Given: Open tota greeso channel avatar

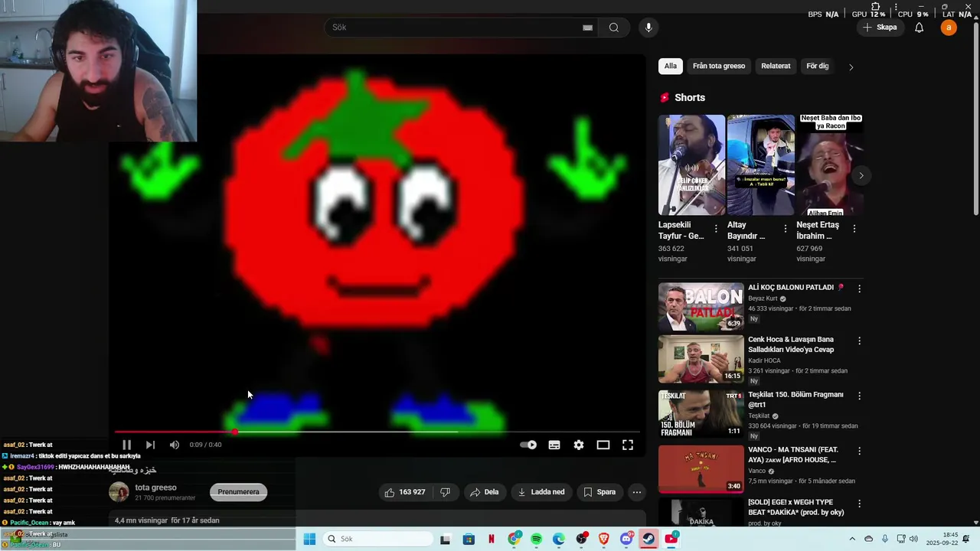Looking at the screenshot, I should pyautogui.click(x=119, y=492).
